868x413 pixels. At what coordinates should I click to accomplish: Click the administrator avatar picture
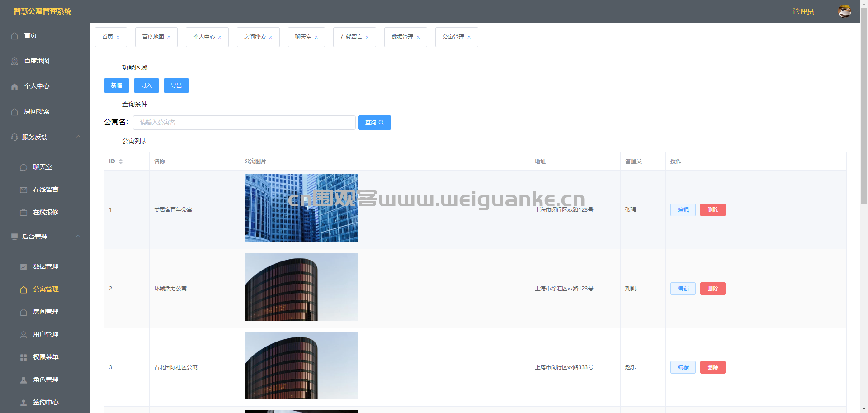pos(844,11)
